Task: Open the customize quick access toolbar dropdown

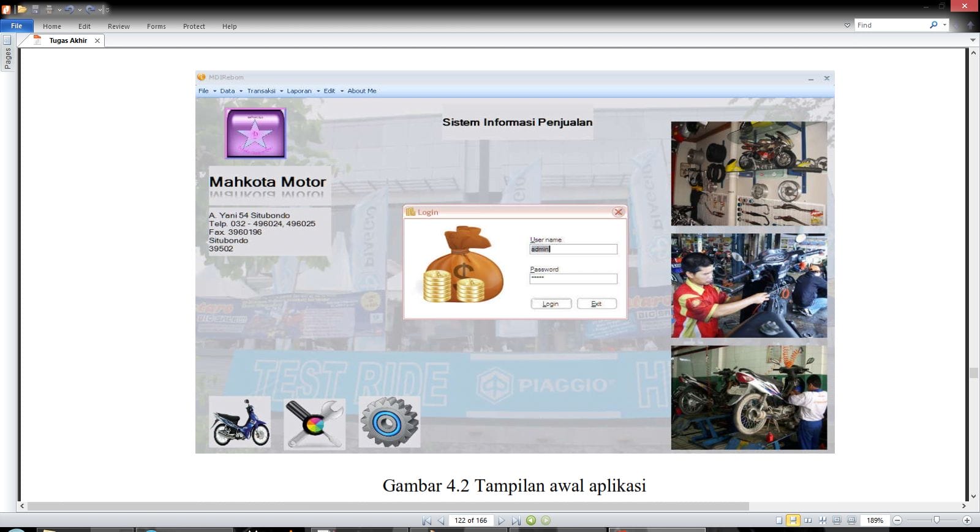Action: 107,10
